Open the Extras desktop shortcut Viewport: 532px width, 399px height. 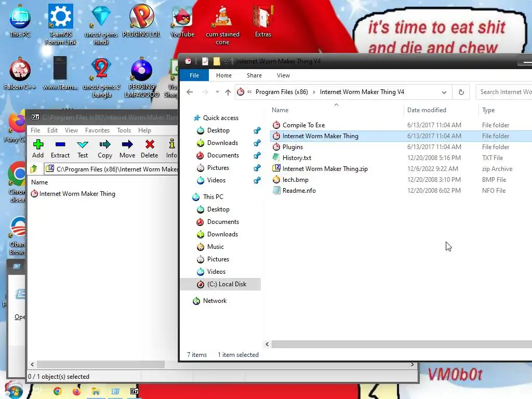[x=263, y=21]
